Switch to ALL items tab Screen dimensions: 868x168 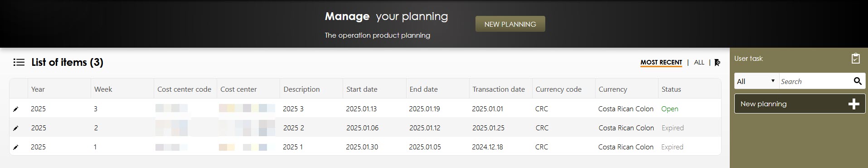699,62
